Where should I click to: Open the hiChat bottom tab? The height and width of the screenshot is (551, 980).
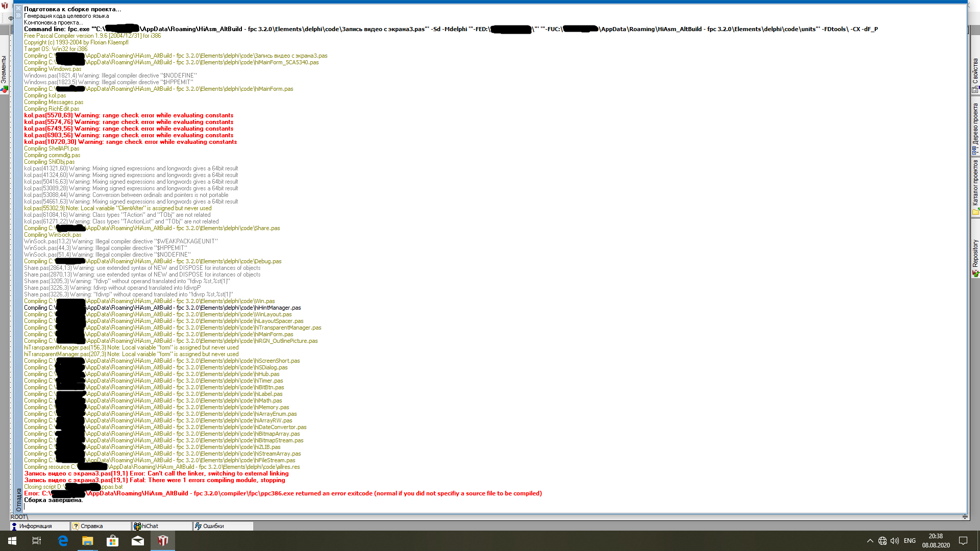(150, 526)
